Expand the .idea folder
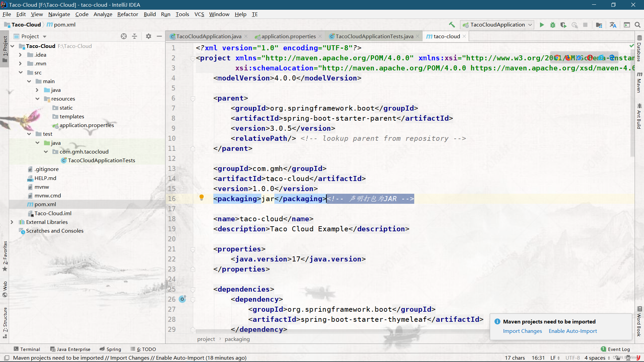Image resolution: width=644 pixels, height=362 pixels. click(20, 55)
